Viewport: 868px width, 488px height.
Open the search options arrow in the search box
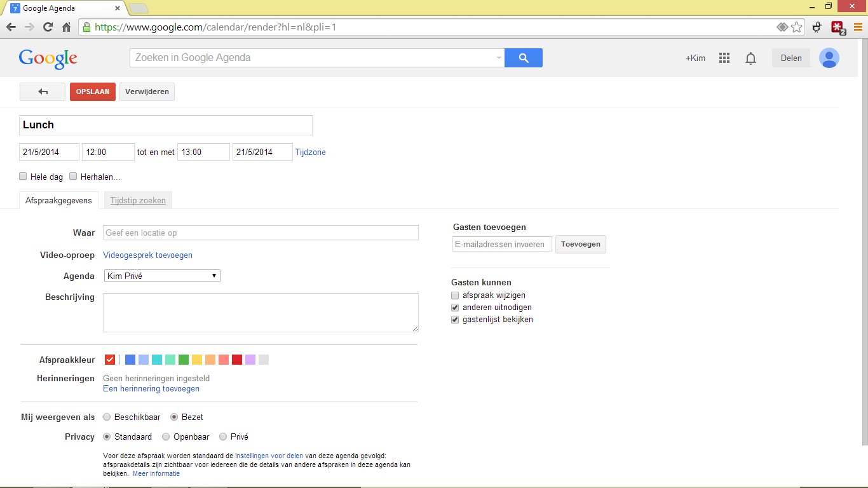click(x=499, y=58)
